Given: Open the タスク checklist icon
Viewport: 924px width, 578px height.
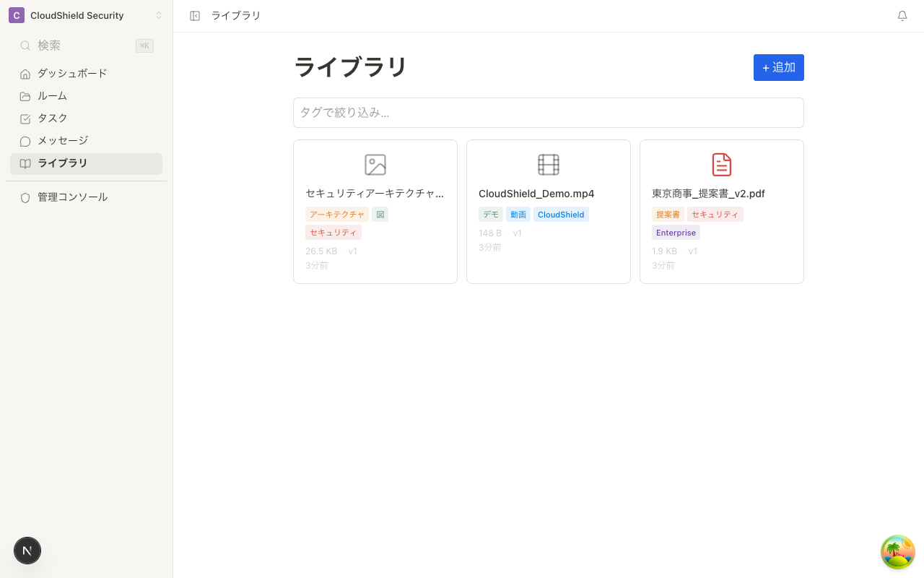Looking at the screenshot, I should tap(25, 118).
